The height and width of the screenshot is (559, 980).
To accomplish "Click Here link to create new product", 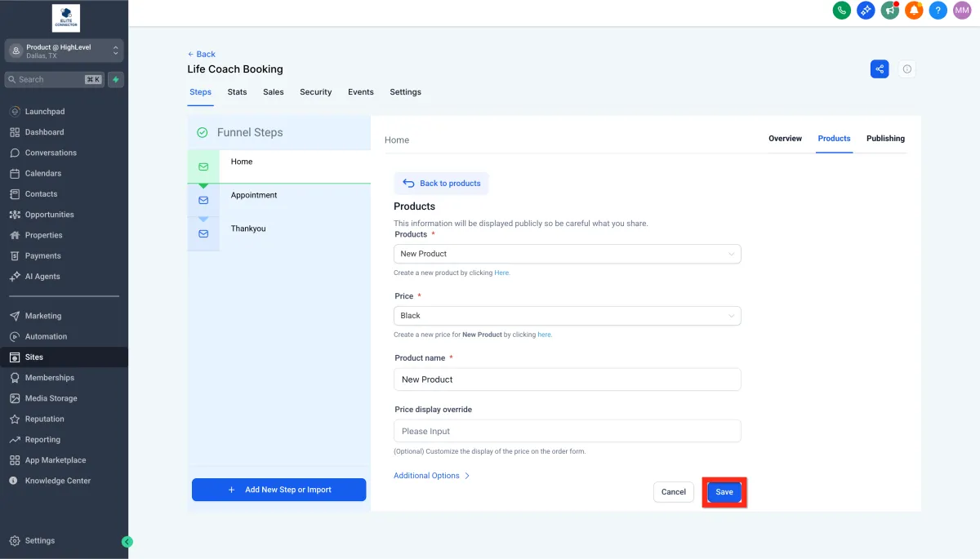I will [501, 273].
